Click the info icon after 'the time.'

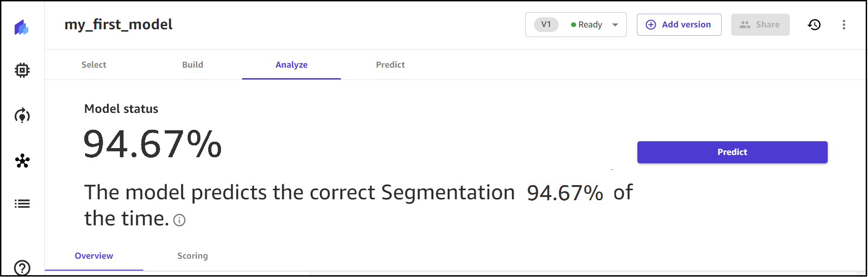[x=179, y=220]
